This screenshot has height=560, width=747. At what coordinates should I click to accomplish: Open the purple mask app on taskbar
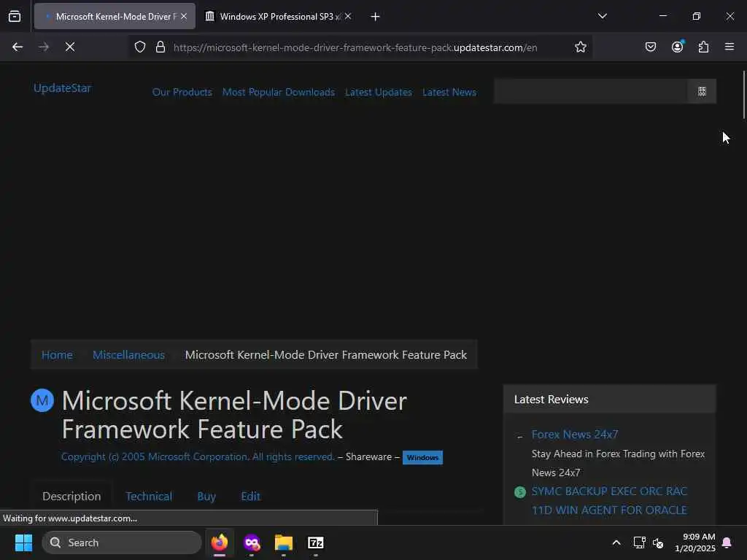pos(252,542)
